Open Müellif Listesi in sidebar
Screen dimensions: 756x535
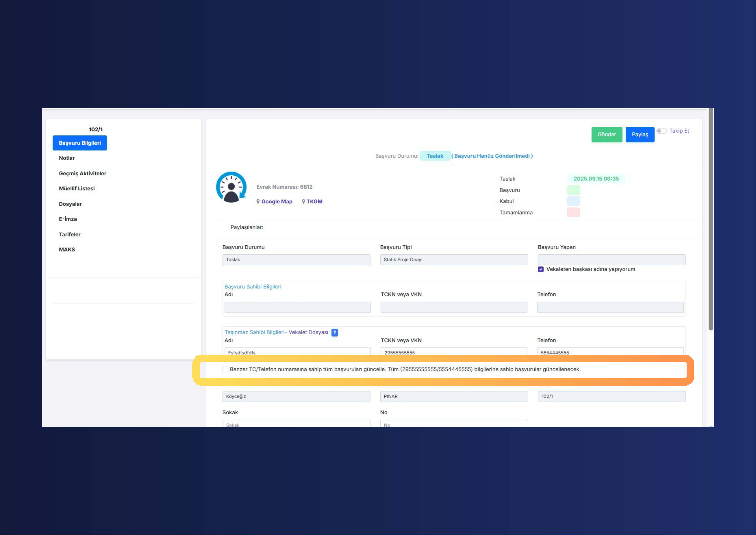pos(77,189)
